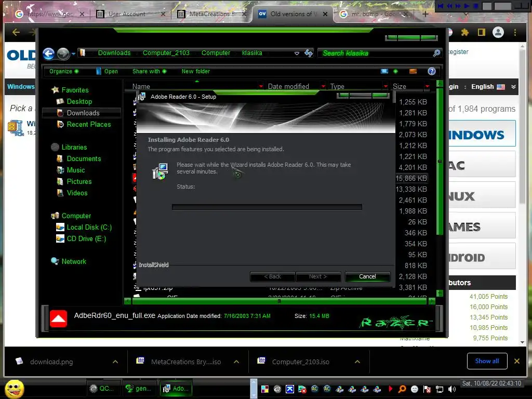Open the Organize menu
The image size is (532, 399).
coord(64,71)
